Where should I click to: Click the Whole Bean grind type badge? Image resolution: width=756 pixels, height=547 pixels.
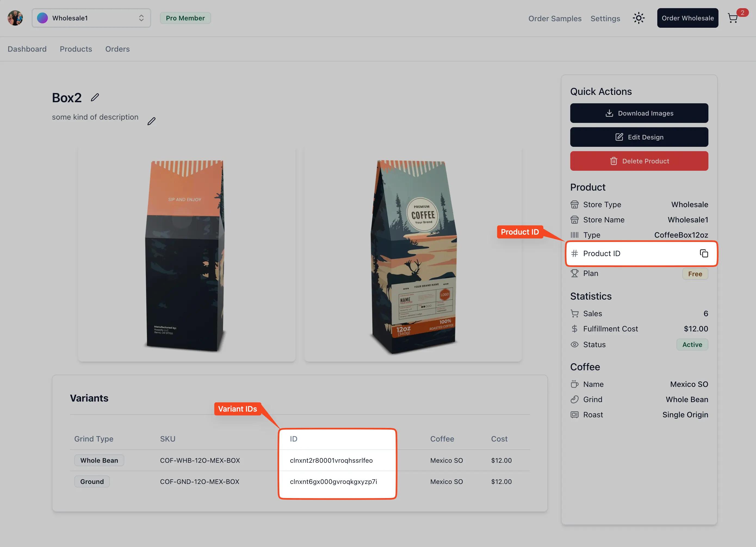click(99, 460)
